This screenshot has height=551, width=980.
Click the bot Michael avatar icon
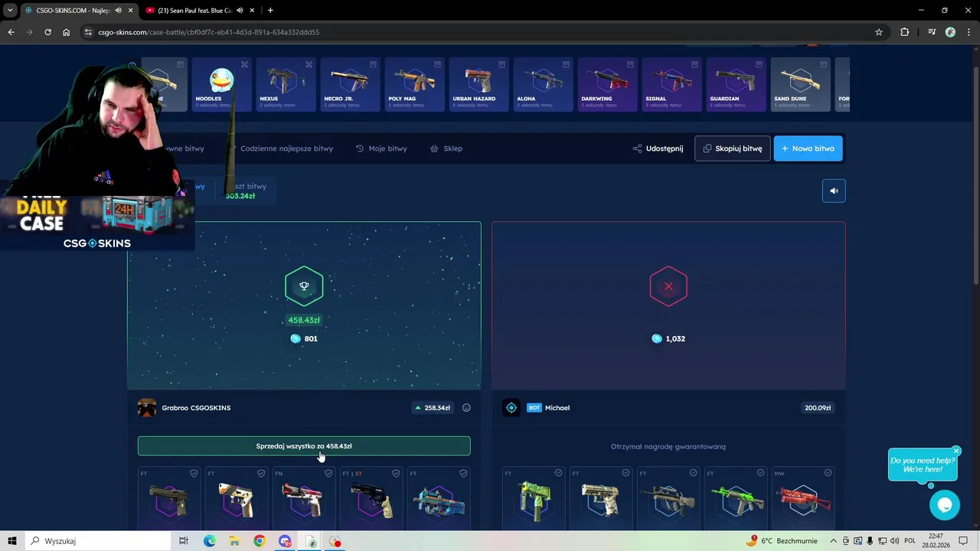511,408
